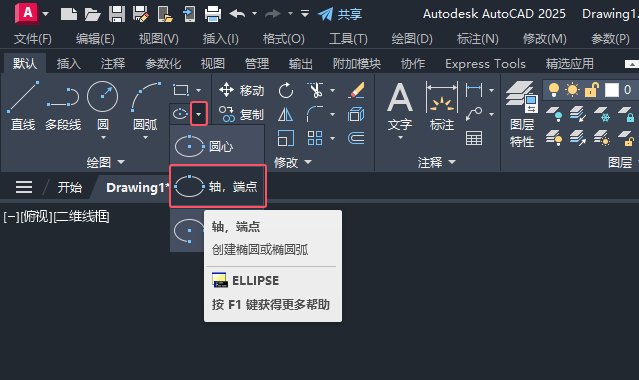The image size is (639, 380).
Task: Click the Rectangular Array icon
Action: pyautogui.click(x=315, y=138)
